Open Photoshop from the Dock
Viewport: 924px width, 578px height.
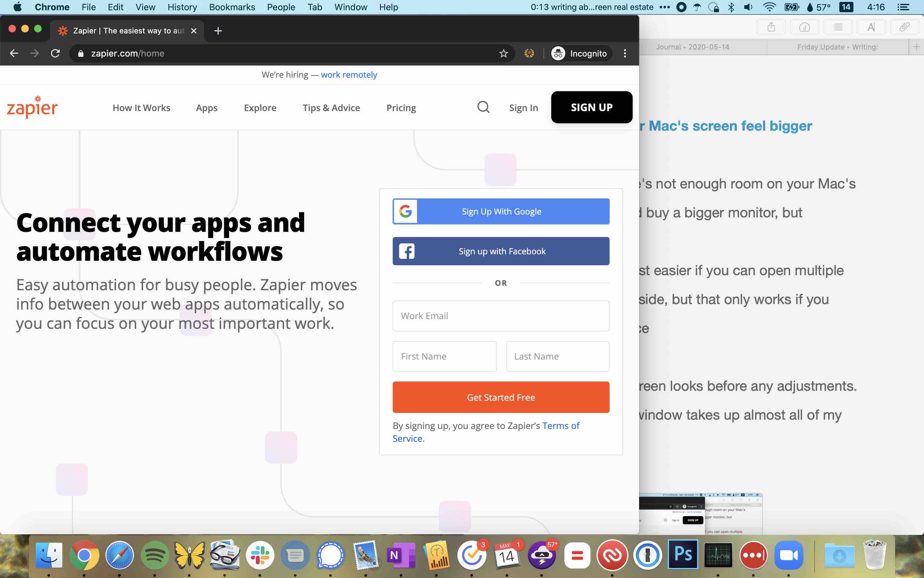(683, 555)
